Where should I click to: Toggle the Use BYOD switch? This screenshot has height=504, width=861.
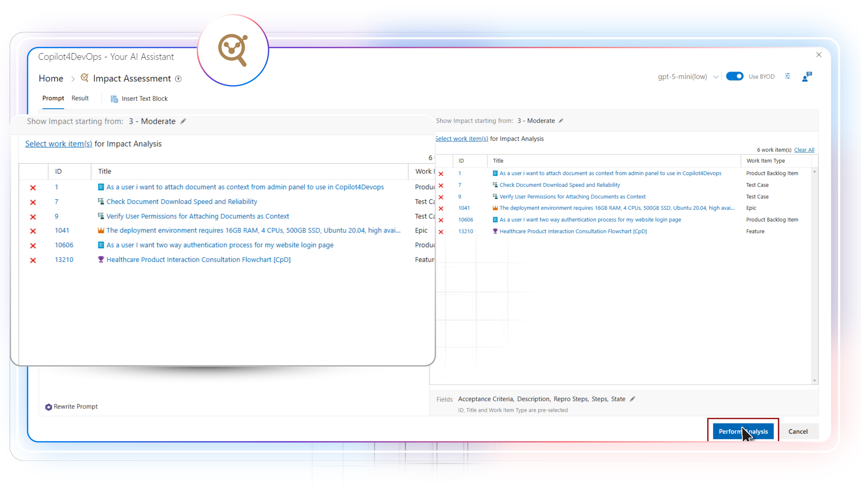(x=734, y=76)
